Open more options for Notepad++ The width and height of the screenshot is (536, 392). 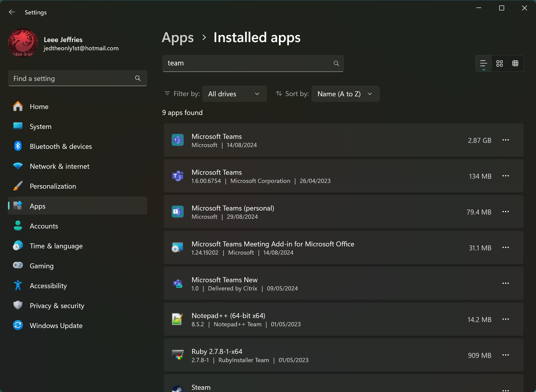tap(505, 319)
